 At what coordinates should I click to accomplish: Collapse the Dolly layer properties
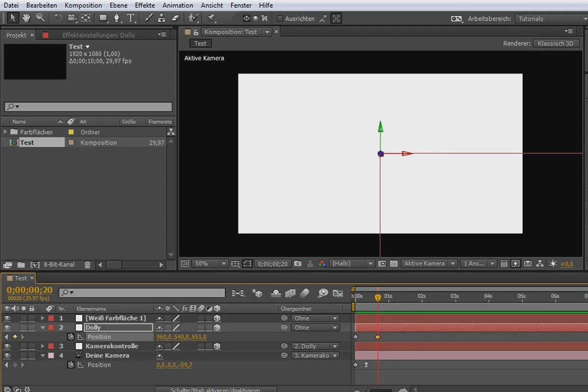click(43, 327)
